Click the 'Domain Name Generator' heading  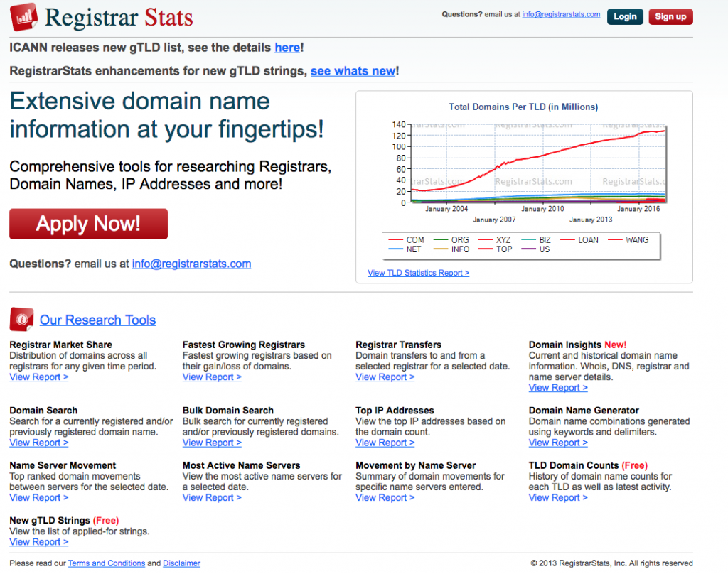(584, 411)
